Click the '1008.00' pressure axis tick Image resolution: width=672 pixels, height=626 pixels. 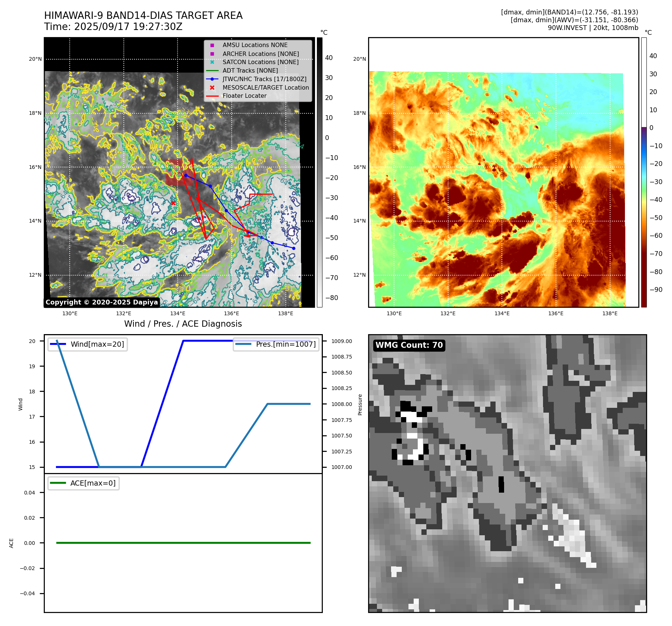(342, 404)
